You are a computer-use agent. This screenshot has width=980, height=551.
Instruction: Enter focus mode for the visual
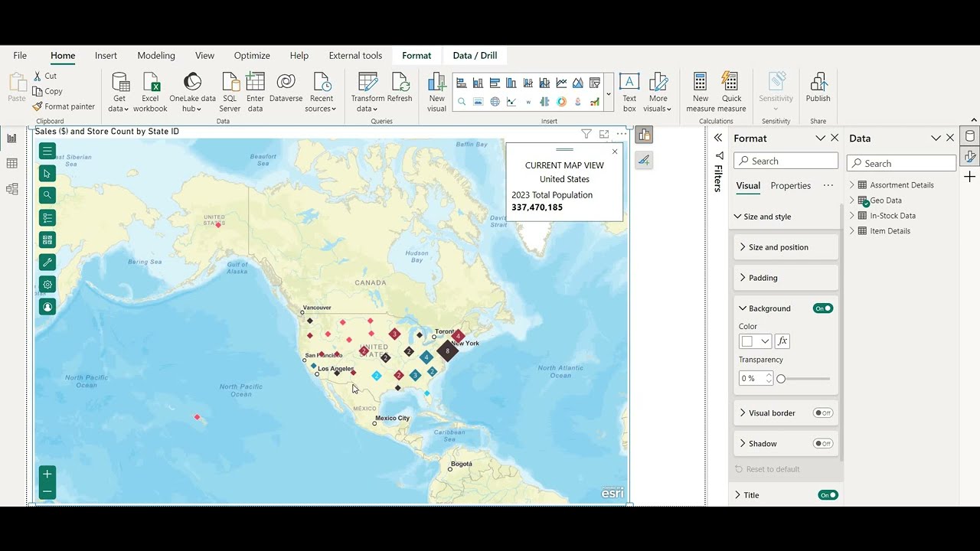click(604, 134)
